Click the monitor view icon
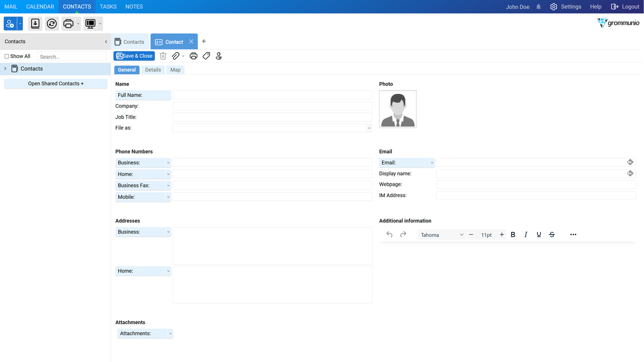This screenshot has height=362, width=644. 90,23
